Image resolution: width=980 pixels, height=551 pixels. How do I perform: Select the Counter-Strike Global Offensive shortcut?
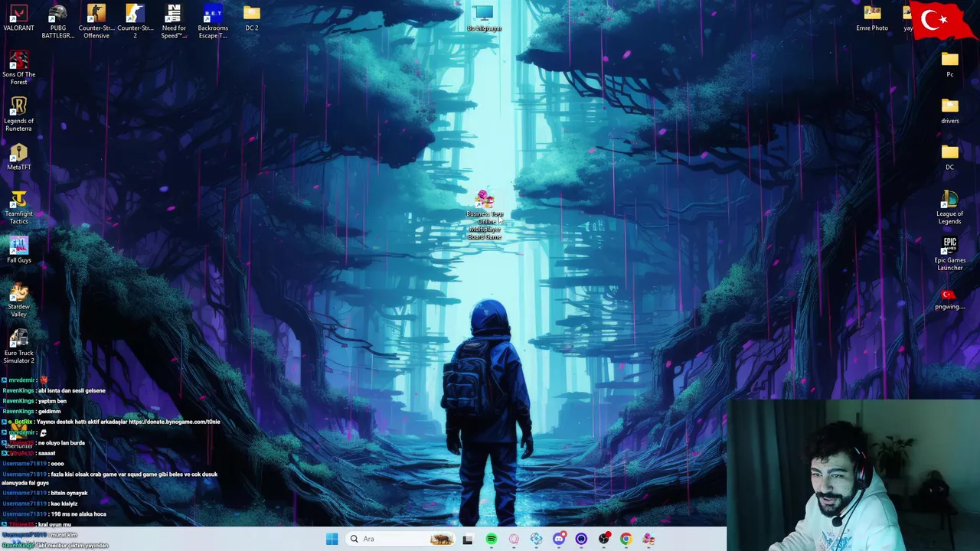(x=96, y=21)
